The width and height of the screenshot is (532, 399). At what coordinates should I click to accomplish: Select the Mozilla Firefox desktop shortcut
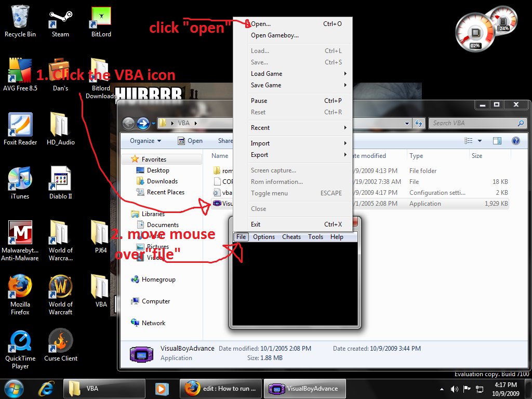(x=20, y=295)
